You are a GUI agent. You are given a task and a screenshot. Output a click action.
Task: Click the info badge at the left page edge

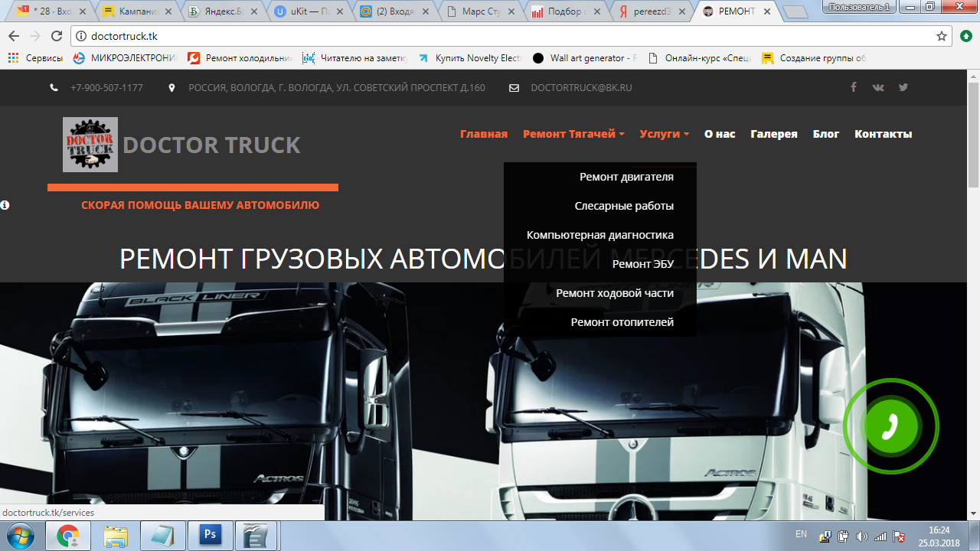pyautogui.click(x=5, y=205)
